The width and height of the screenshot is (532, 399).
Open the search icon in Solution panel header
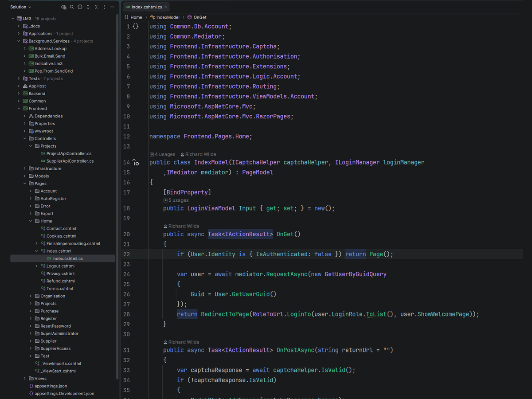tap(72, 7)
